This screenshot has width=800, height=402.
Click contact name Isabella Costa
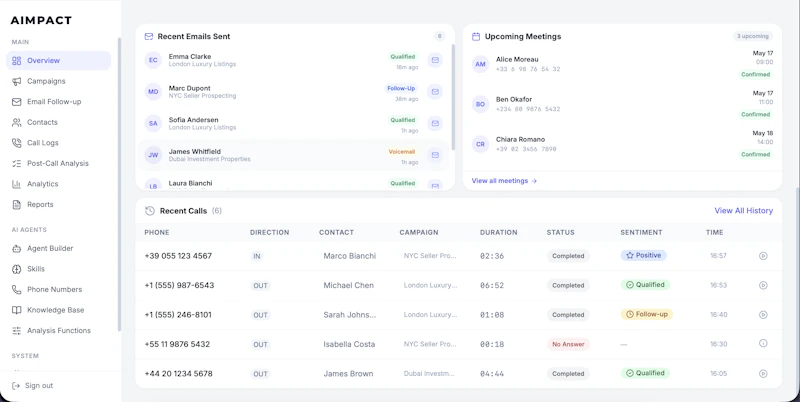pos(349,344)
